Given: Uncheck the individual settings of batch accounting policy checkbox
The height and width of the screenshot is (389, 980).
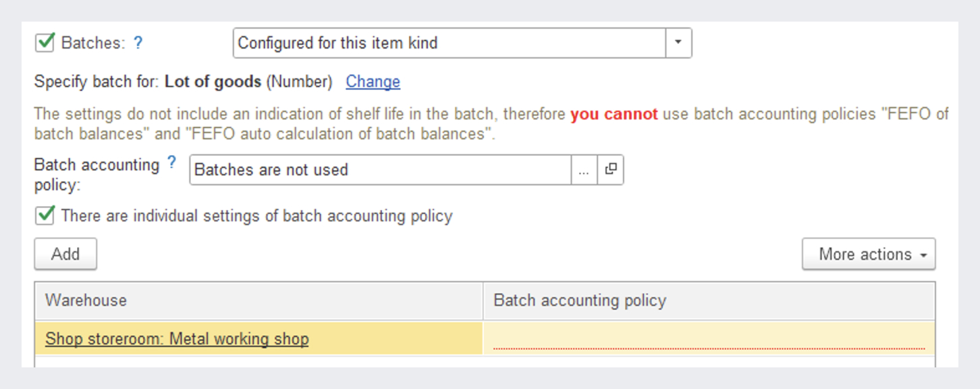Looking at the screenshot, I should pyautogui.click(x=45, y=215).
